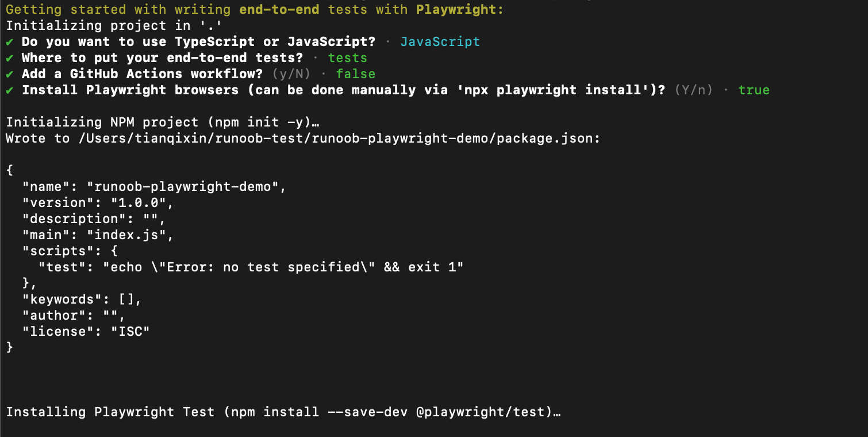This screenshot has height=437, width=868.
Task: Click the checkmark beside Install Playwright browsers
Action: click(x=10, y=90)
